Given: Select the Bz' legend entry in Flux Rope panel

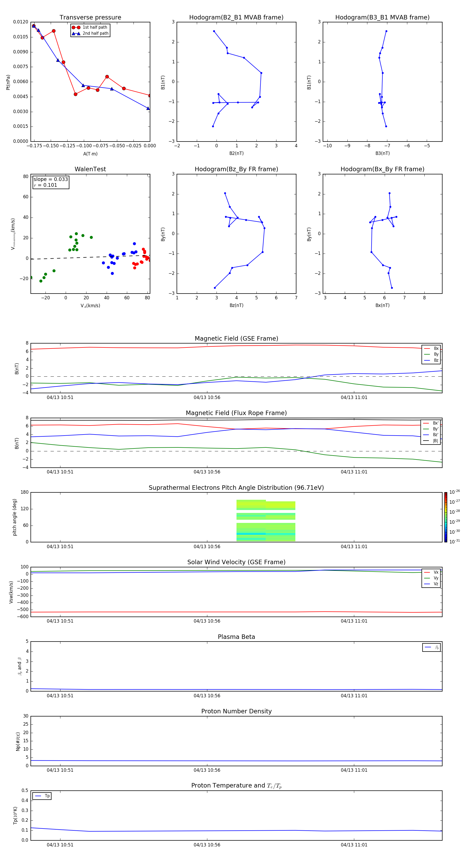Looking at the screenshot, I should tap(431, 435).
